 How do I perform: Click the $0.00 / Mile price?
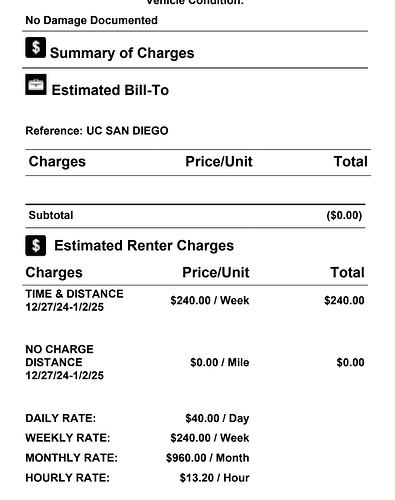[220, 362]
